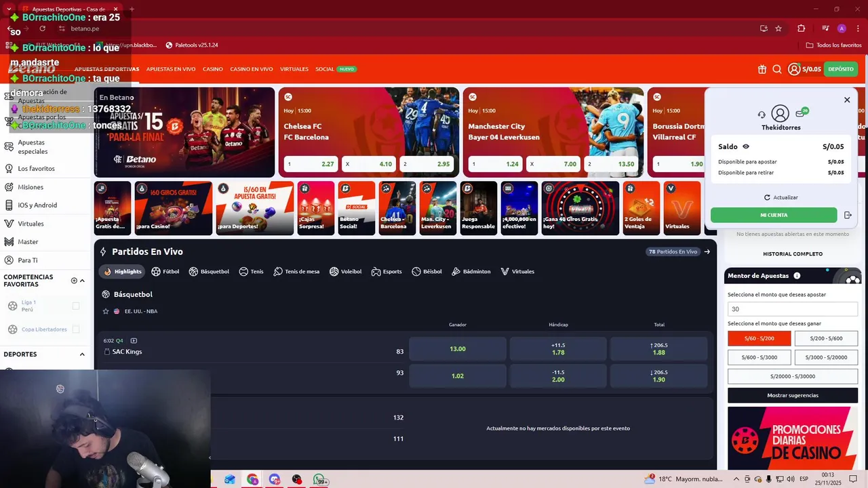Click the green DEPÓSITO button
Viewport: 868px width, 488px height.
point(841,69)
